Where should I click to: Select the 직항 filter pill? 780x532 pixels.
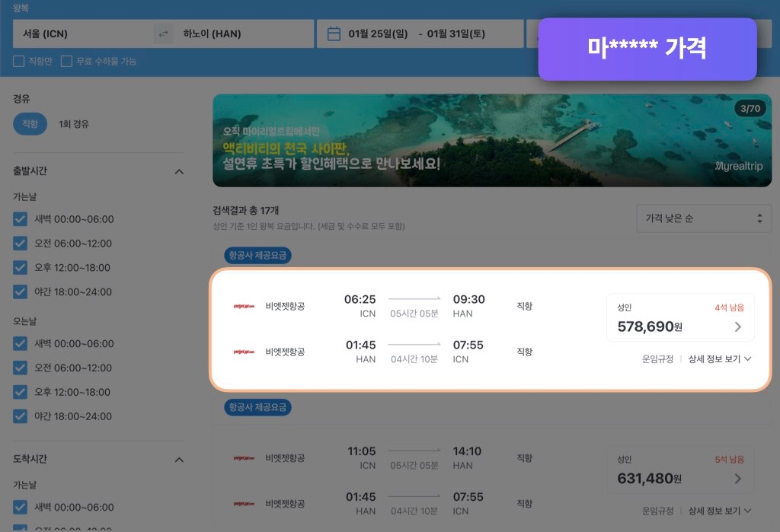click(x=29, y=123)
